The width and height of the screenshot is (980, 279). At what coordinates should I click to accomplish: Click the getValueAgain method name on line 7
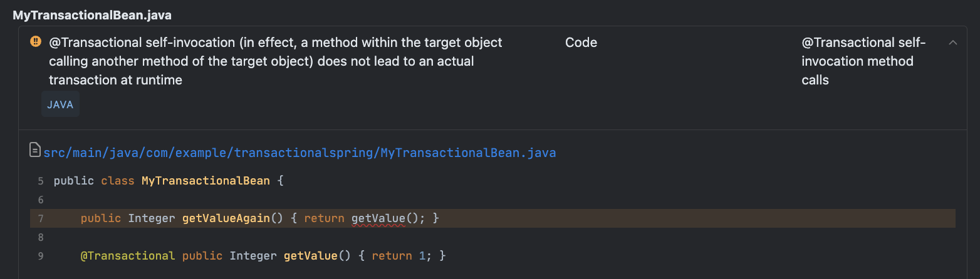[226, 218]
